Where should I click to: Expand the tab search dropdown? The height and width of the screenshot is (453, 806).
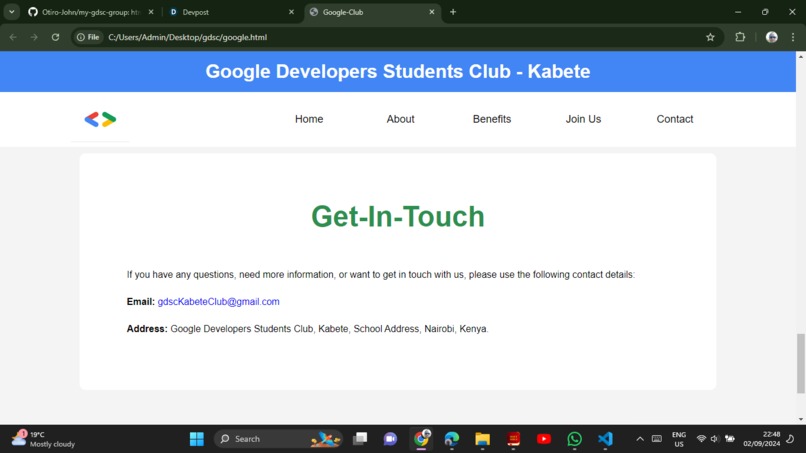(x=11, y=12)
